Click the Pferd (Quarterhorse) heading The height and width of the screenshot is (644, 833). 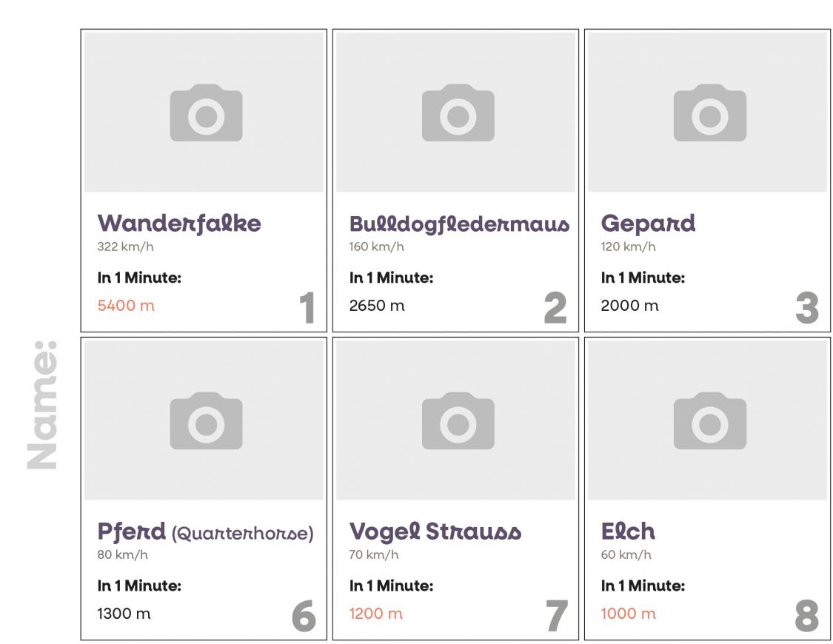205,531
